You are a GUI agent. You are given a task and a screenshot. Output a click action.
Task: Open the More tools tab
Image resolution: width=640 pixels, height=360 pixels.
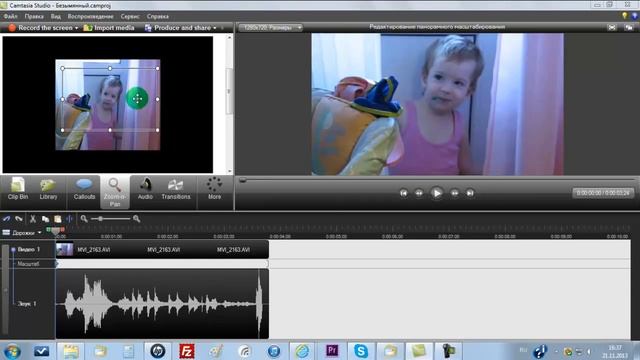pyautogui.click(x=214, y=189)
